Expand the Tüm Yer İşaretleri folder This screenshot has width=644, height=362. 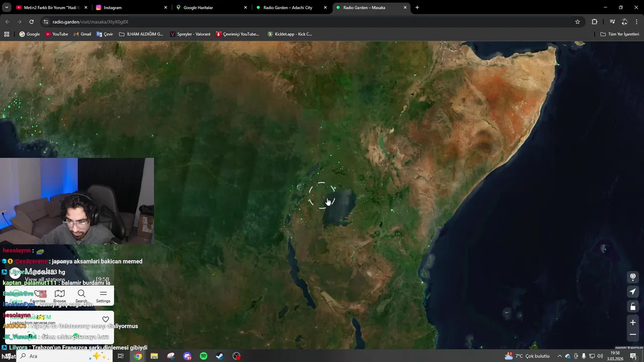[x=620, y=34]
